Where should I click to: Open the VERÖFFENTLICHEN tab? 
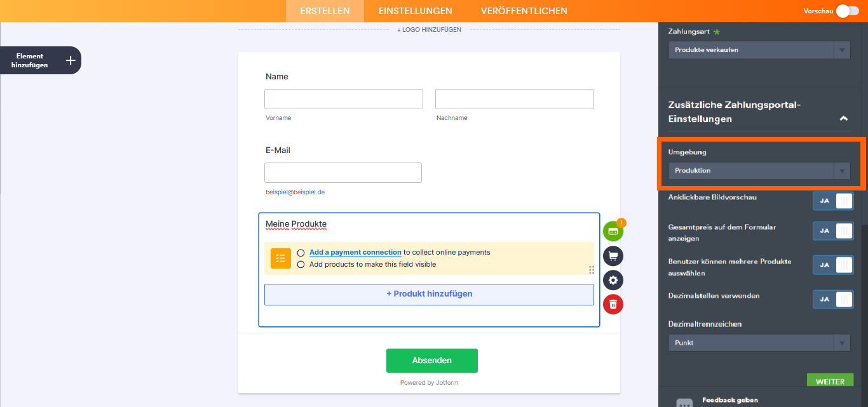click(524, 11)
